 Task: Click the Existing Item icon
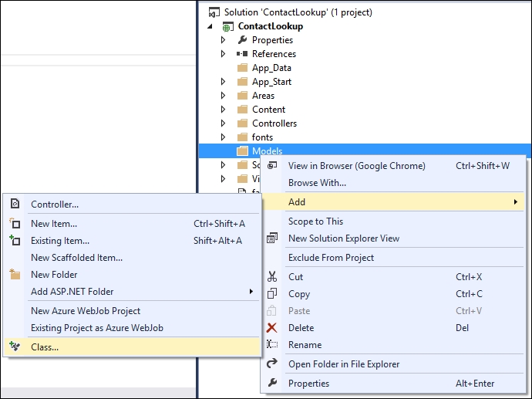pyautogui.click(x=15, y=241)
